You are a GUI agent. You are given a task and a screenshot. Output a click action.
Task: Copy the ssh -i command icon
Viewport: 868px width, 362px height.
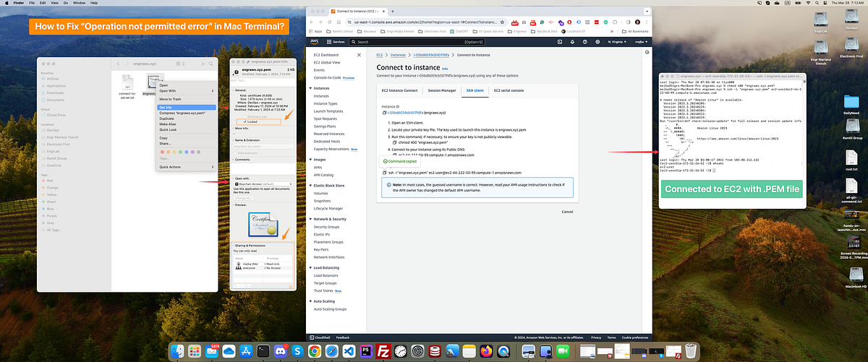point(384,172)
